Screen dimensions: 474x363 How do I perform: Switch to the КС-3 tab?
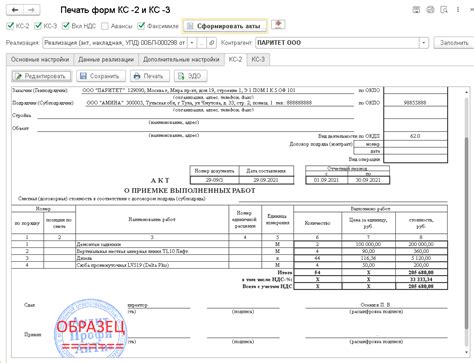click(x=258, y=59)
